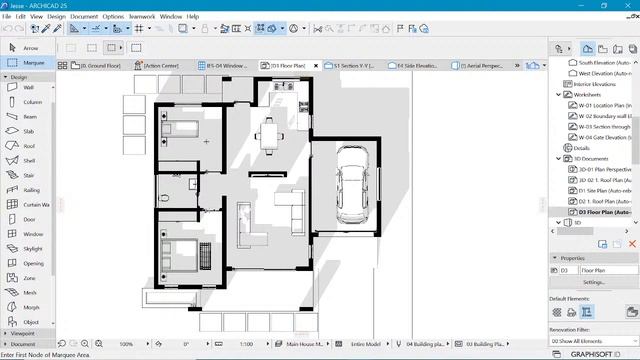
Task: Delete item with red X button
Action: click(632, 244)
